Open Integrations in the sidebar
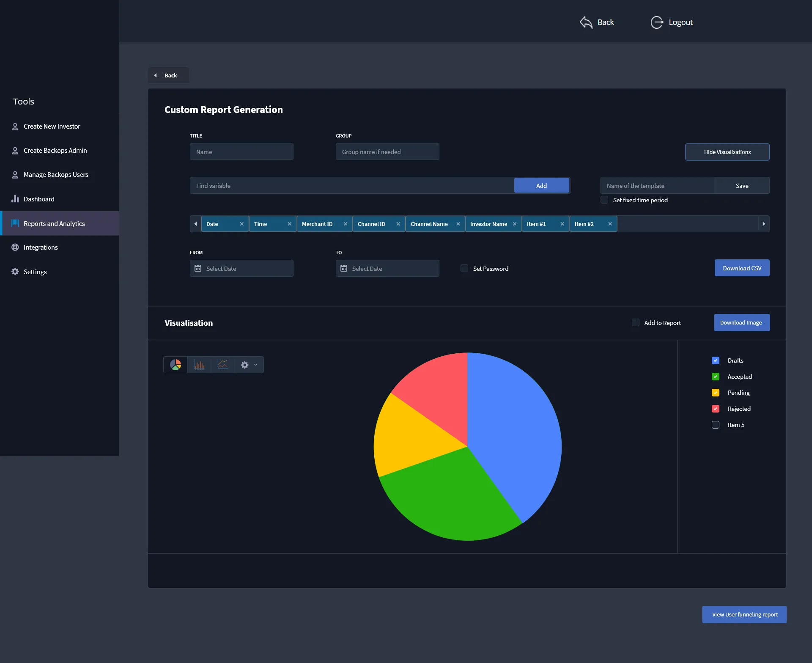The height and width of the screenshot is (663, 812). coord(41,248)
